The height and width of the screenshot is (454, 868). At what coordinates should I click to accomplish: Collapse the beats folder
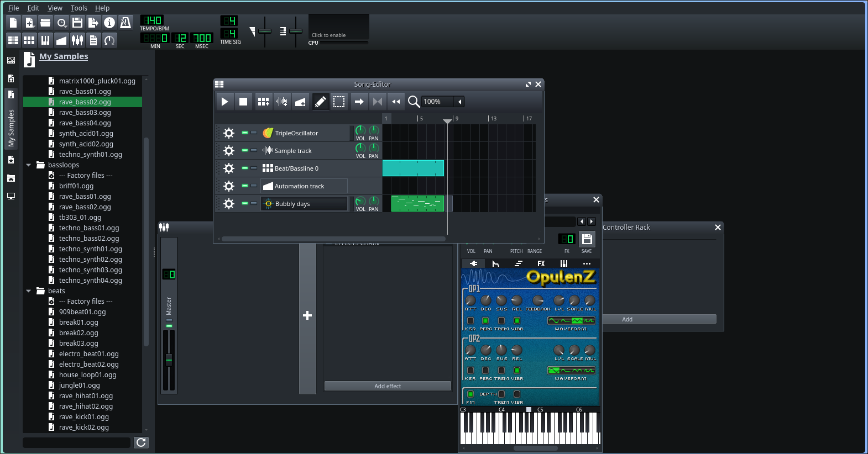point(29,291)
